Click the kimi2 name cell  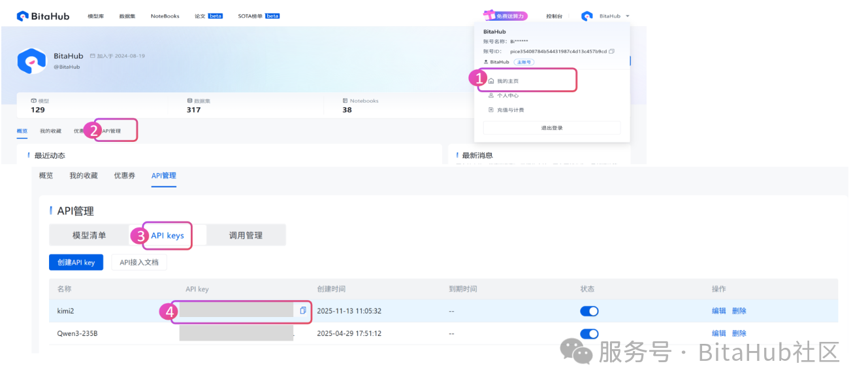[65, 311]
